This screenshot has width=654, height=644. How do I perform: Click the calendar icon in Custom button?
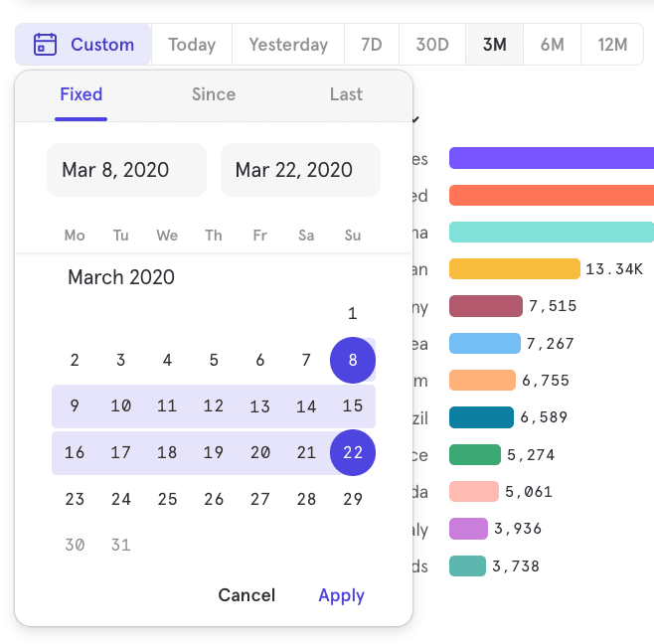45,45
